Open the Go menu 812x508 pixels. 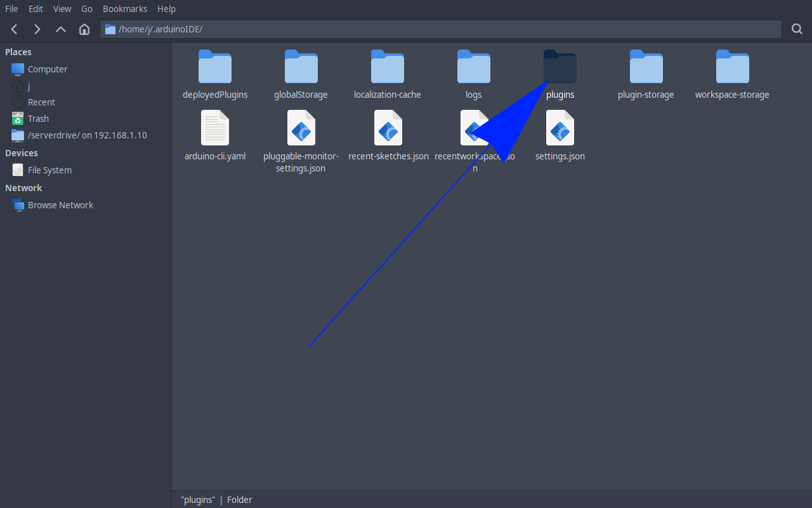coord(87,9)
